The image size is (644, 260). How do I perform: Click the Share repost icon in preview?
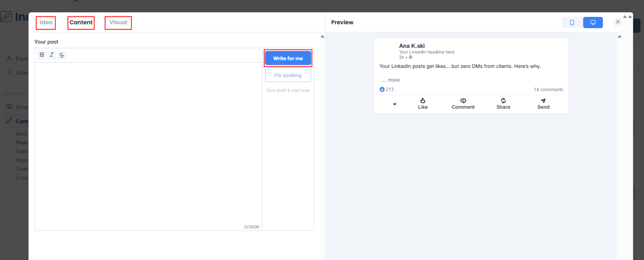(x=503, y=101)
